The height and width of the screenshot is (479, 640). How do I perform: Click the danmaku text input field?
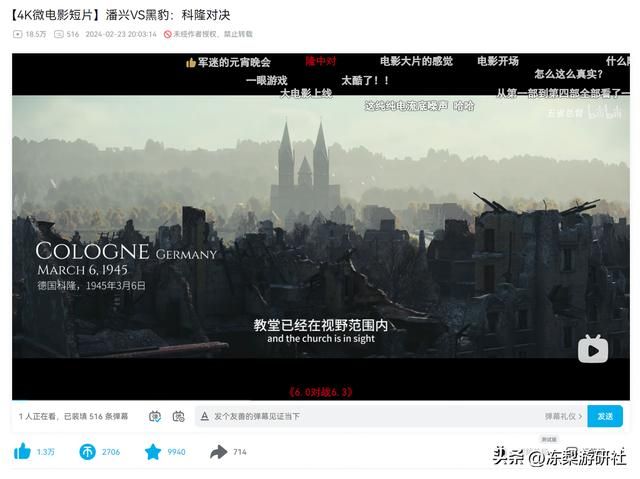(x=367, y=416)
